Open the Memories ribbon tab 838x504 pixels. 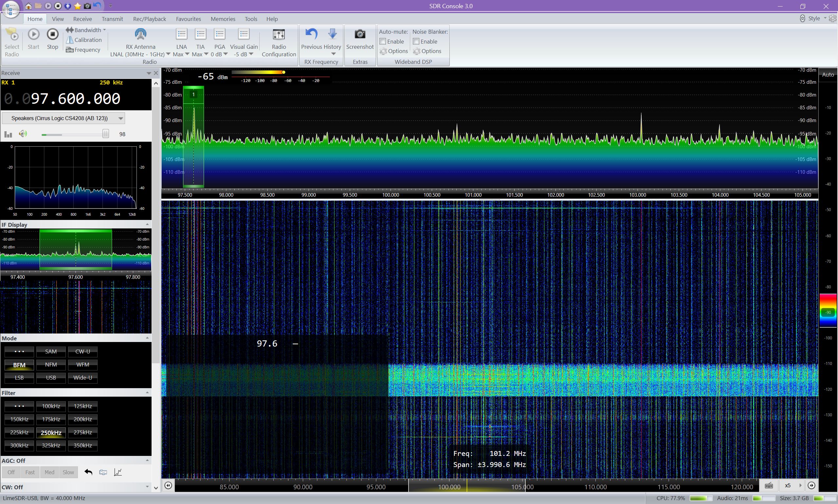223,19
